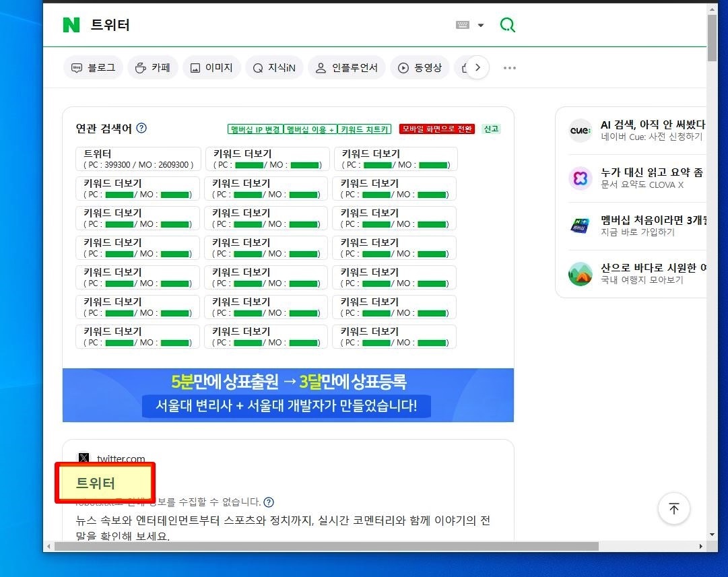Image resolution: width=728 pixels, height=577 pixels.
Task: Open 멤버십 처음이라면 3개월 link
Action: [x=653, y=219]
